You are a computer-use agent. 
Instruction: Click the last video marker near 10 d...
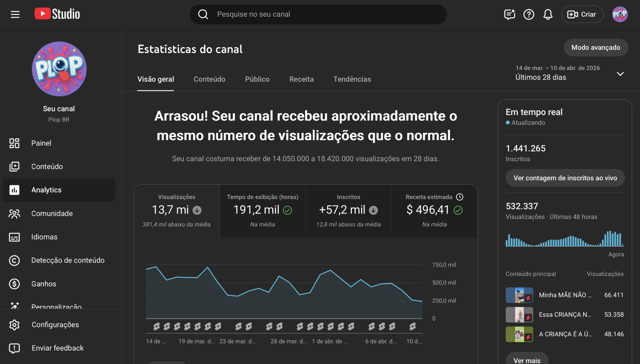tap(412, 326)
